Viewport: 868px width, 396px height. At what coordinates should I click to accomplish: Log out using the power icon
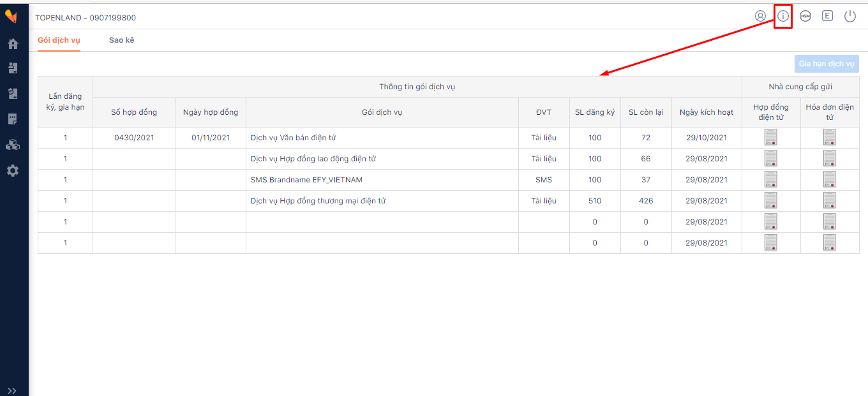(x=850, y=17)
